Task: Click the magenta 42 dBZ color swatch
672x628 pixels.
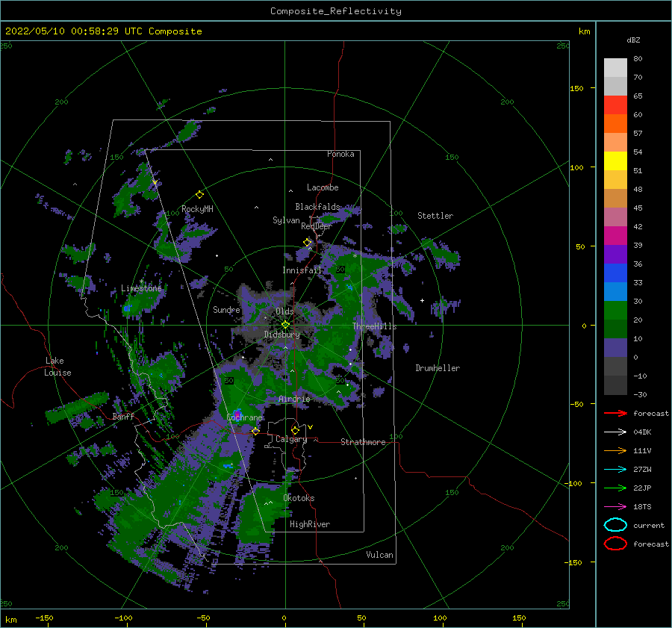Action: point(615,235)
